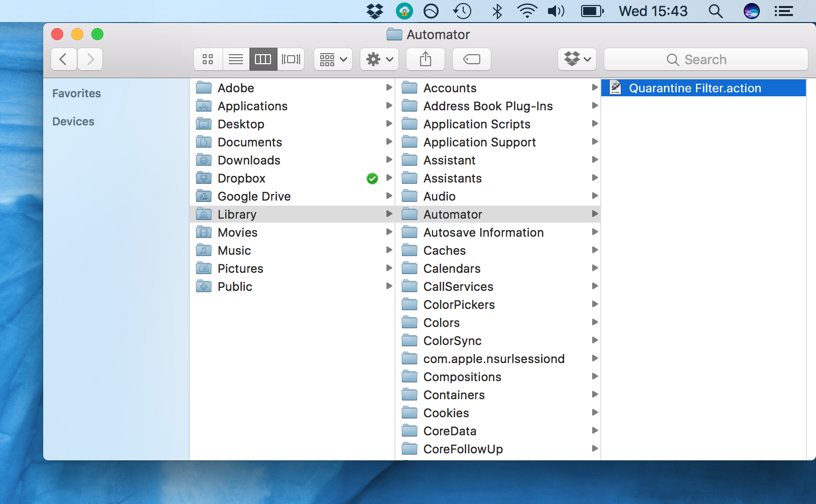Open Spotlight search magnifier

tap(716, 11)
